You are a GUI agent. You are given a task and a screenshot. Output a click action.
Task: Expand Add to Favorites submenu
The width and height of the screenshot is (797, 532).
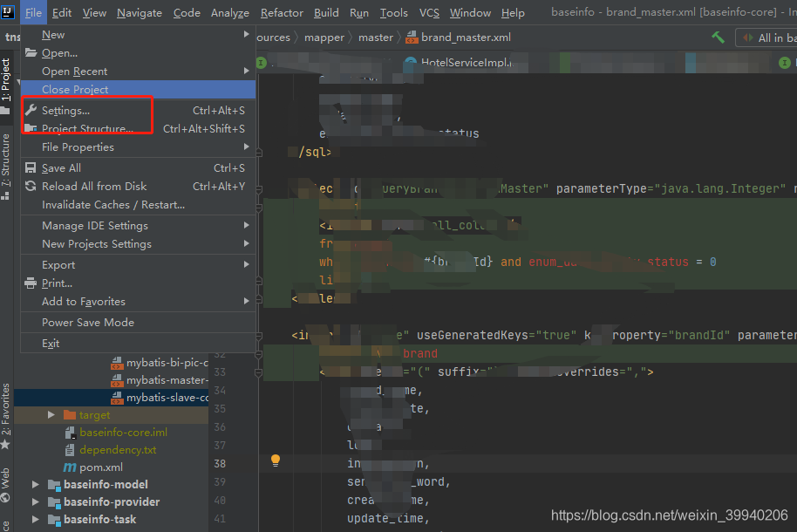pos(138,301)
